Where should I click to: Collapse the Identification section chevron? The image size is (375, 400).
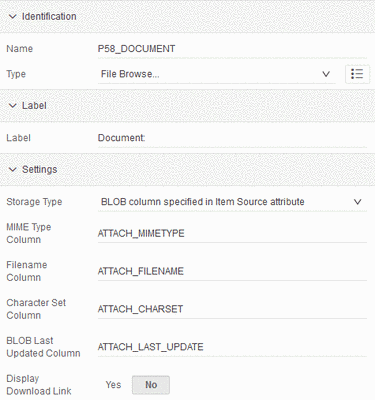(13, 16)
